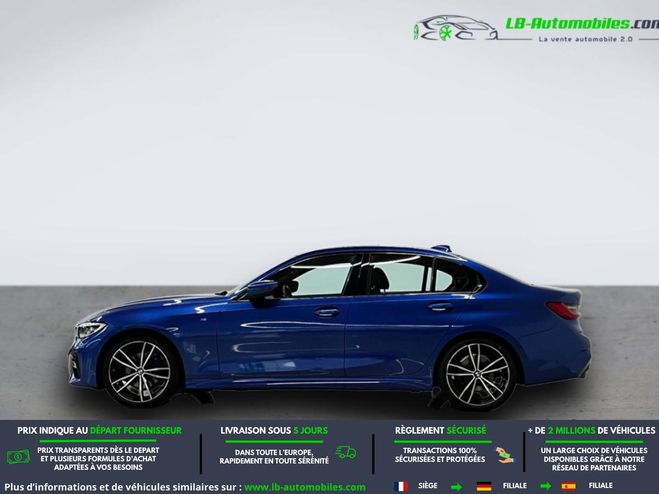Click the French flag icon

pyautogui.click(x=401, y=486)
